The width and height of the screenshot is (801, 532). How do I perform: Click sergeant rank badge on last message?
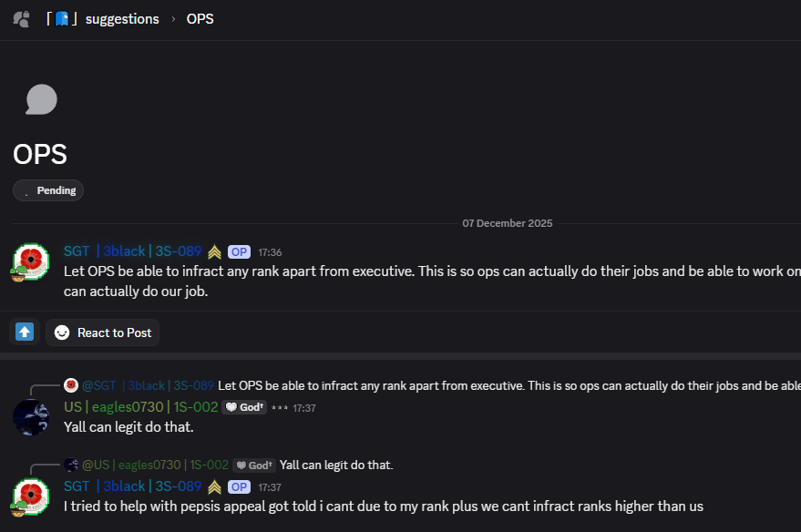pos(215,486)
